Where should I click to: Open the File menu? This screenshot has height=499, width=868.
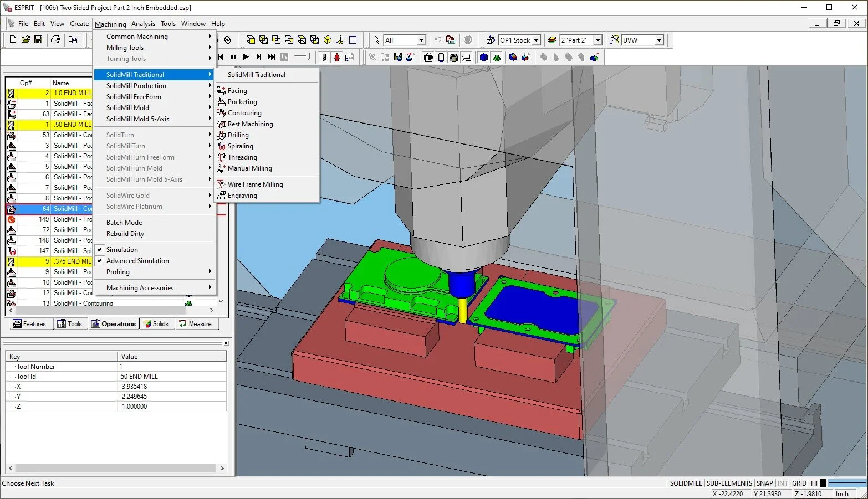(x=23, y=24)
